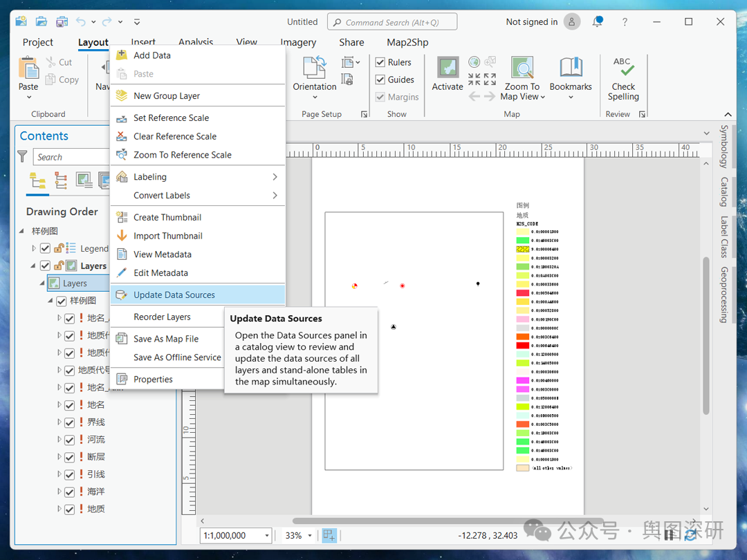
Task: Click the full extent globe icon
Action: (474, 62)
